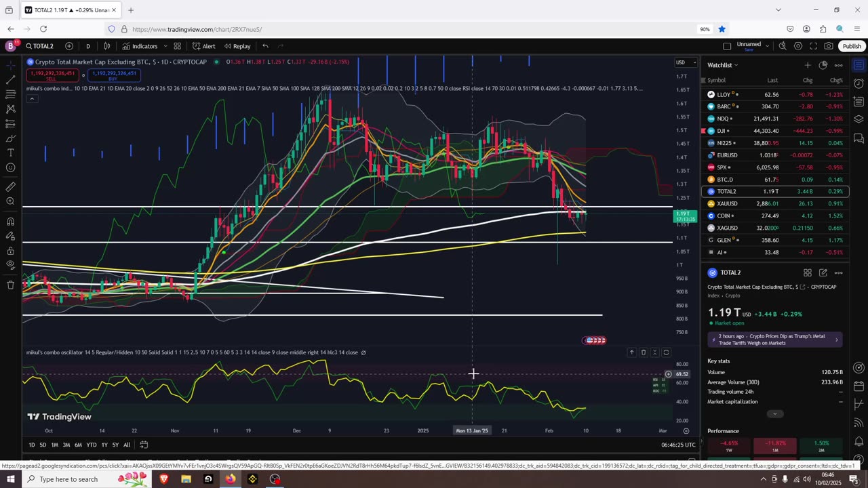868x488 pixels.
Task: Take a chart snapshot with camera icon
Action: tap(829, 46)
